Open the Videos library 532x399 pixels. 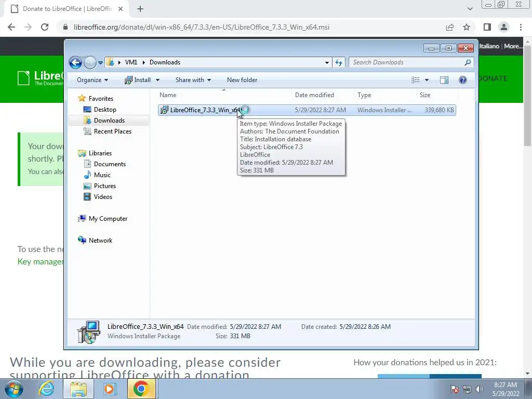[x=103, y=197]
